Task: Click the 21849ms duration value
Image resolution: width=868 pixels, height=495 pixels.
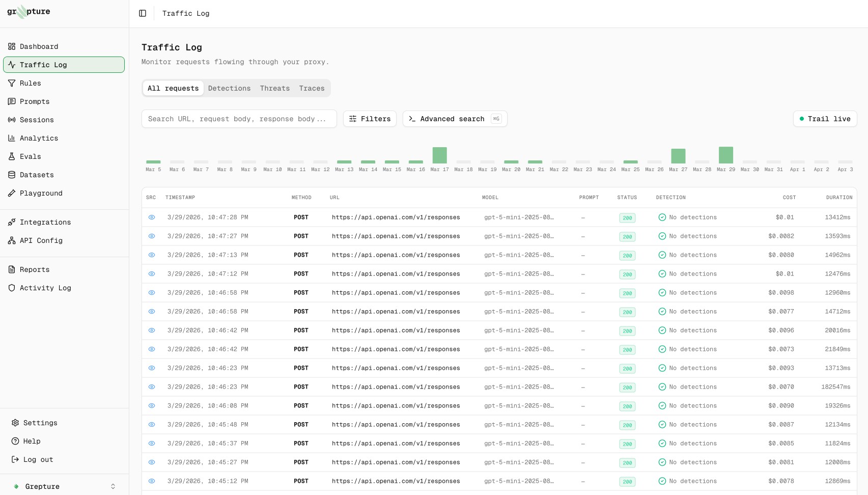Action: [838, 349]
